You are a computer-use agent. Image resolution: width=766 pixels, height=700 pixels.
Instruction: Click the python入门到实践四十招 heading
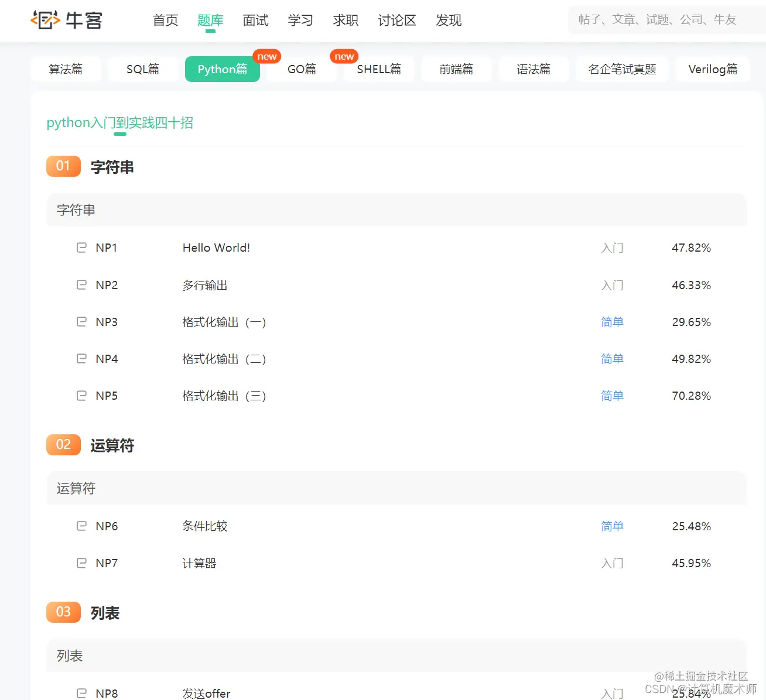click(x=120, y=122)
